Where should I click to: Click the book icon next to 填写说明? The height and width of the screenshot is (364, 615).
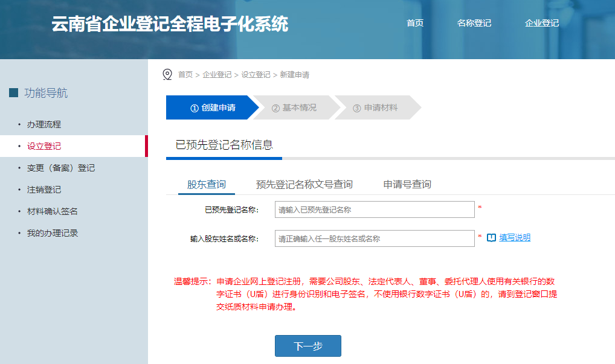491,238
